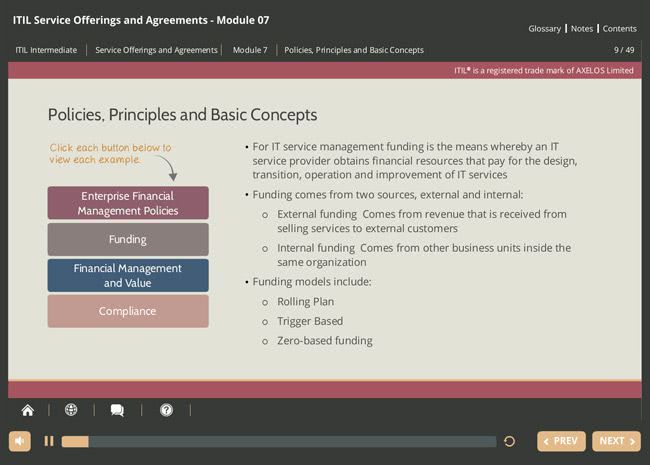The image size is (650, 465).
Task: Replay slide using the circular arrow icon
Action: 509,441
